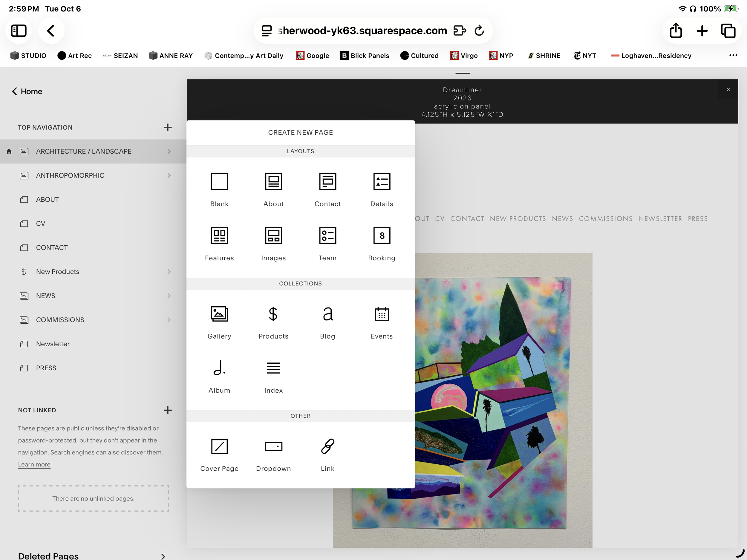
Task: Create an Index collection page
Action: pyautogui.click(x=273, y=376)
